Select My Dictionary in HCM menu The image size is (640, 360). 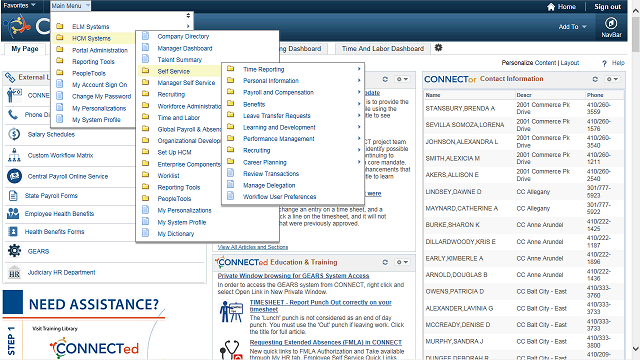point(176,234)
